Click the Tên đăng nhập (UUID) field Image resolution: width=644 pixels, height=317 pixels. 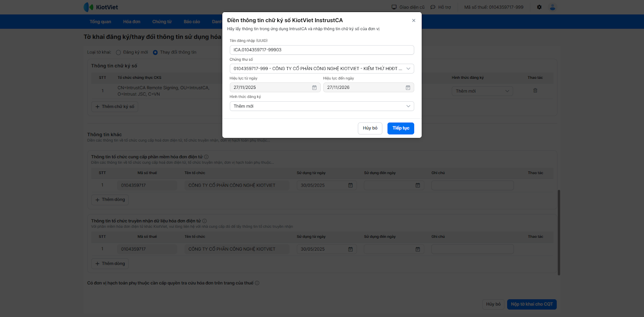pos(322,50)
